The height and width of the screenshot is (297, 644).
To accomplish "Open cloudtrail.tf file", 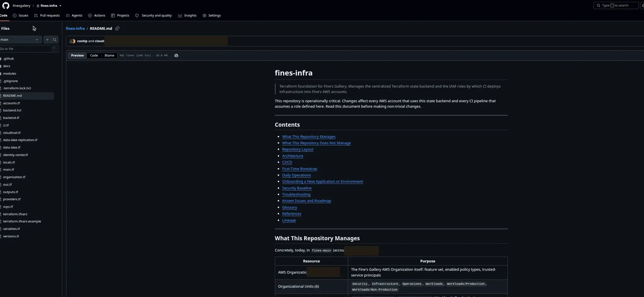I will pyautogui.click(x=12, y=133).
